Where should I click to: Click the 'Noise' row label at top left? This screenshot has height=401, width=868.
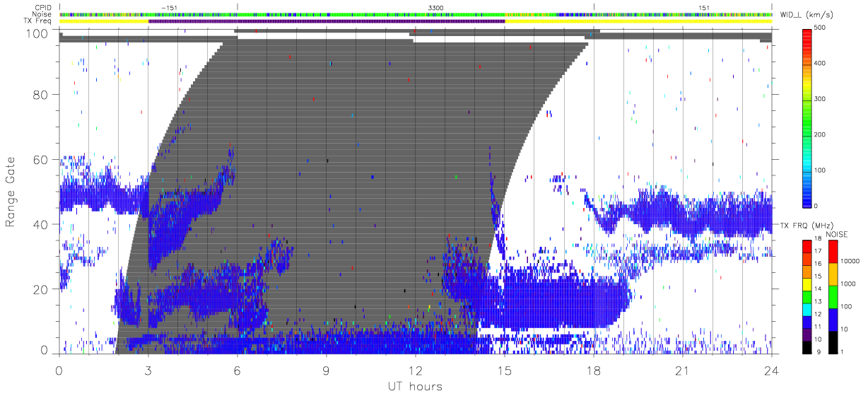pyautogui.click(x=43, y=14)
